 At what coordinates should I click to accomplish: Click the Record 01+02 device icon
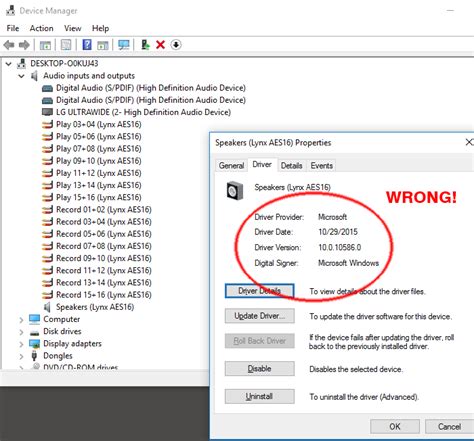click(x=47, y=210)
